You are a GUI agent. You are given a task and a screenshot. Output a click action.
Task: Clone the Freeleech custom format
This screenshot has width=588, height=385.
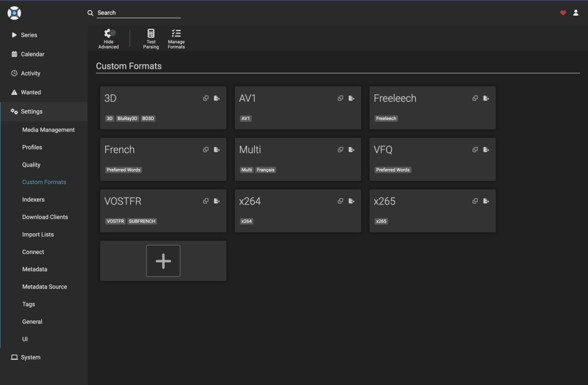pos(475,98)
